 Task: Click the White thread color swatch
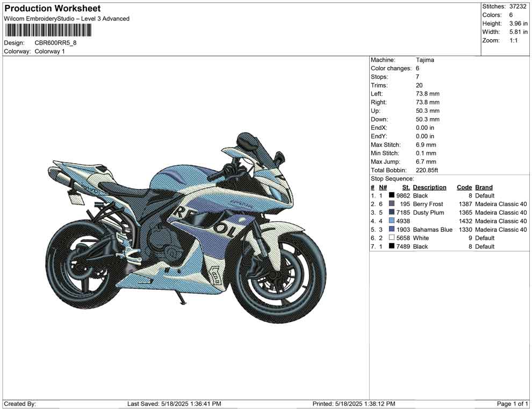coord(392,238)
